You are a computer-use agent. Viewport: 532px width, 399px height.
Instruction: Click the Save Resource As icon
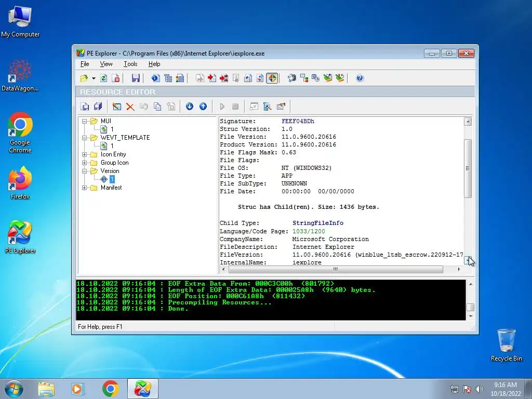point(85,107)
